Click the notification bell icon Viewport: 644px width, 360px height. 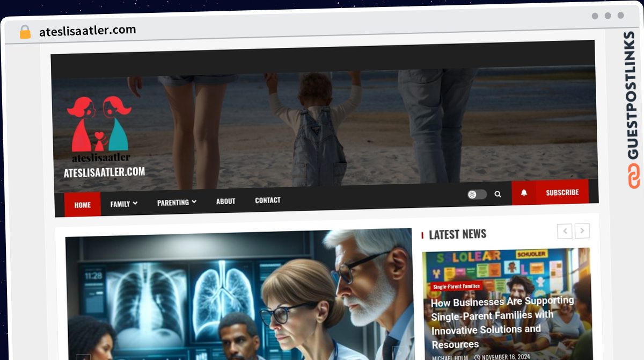coord(524,193)
